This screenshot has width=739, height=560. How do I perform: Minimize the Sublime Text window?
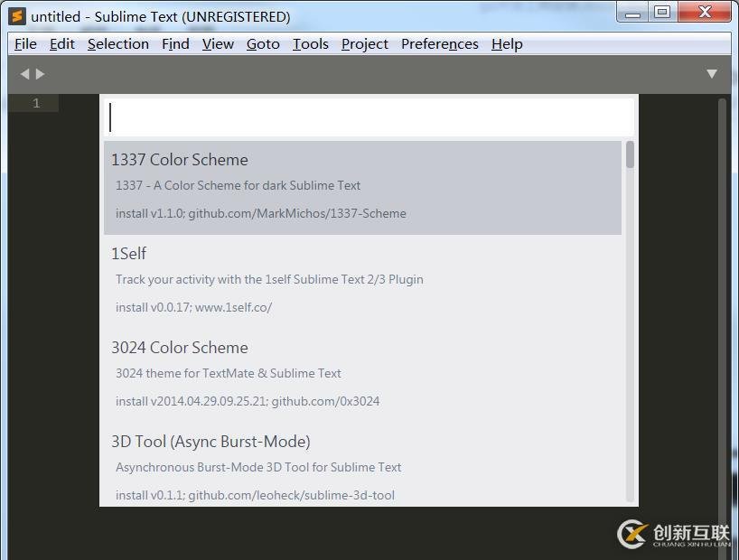632,13
